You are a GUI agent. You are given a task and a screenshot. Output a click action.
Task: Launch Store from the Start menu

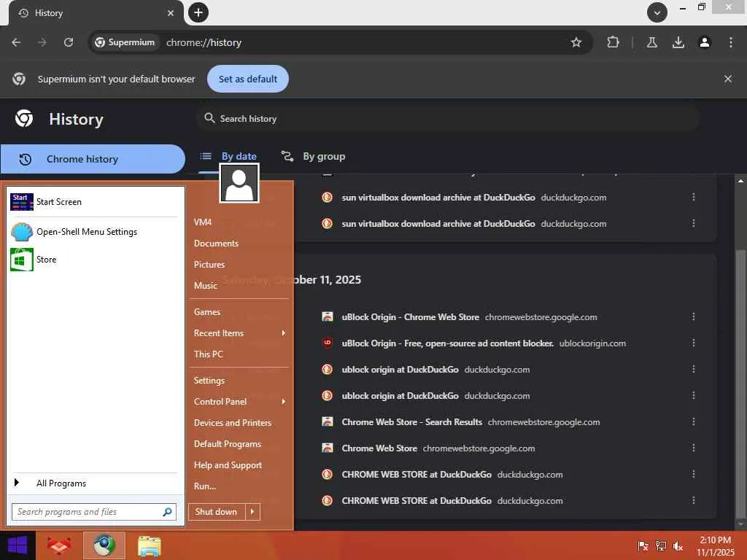(94, 260)
